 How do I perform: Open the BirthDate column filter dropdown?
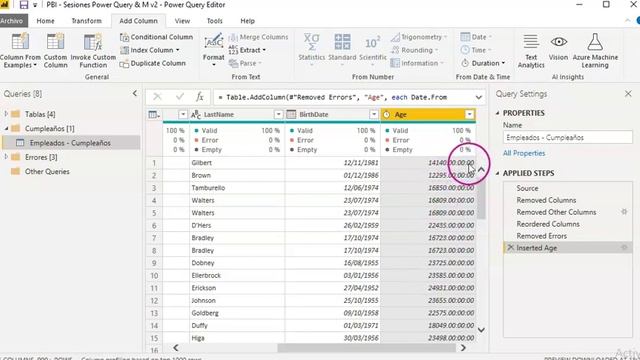click(373, 114)
